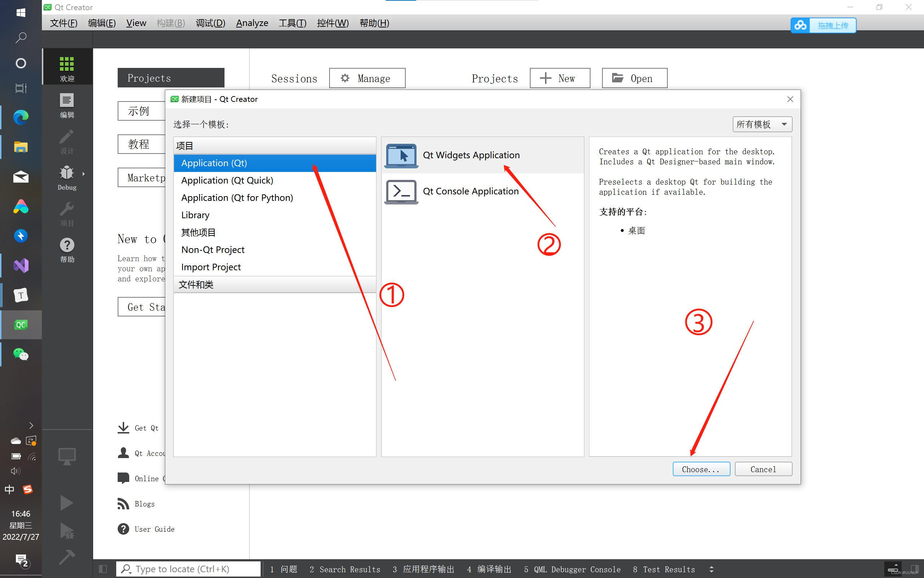
Task: Open Windows Start menu
Action: pyautogui.click(x=21, y=13)
